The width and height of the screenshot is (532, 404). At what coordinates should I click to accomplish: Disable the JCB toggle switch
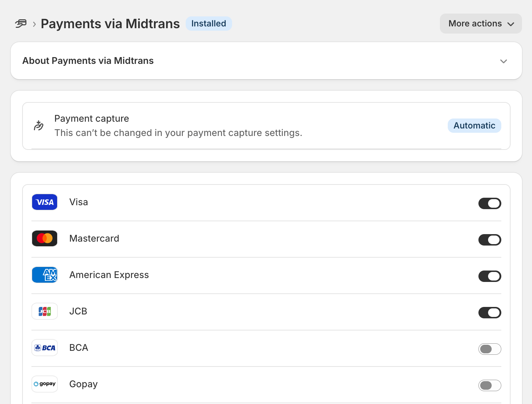(x=490, y=313)
